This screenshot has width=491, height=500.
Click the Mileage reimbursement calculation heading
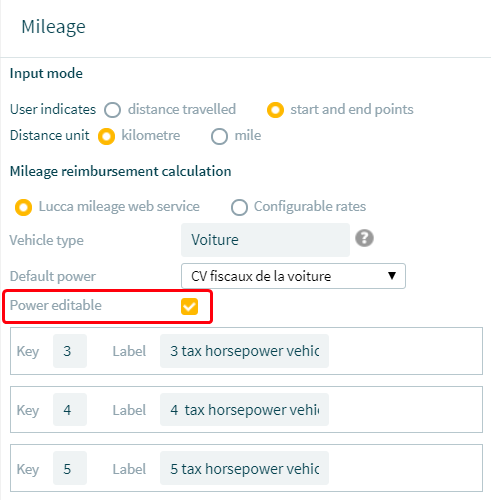tap(120, 171)
